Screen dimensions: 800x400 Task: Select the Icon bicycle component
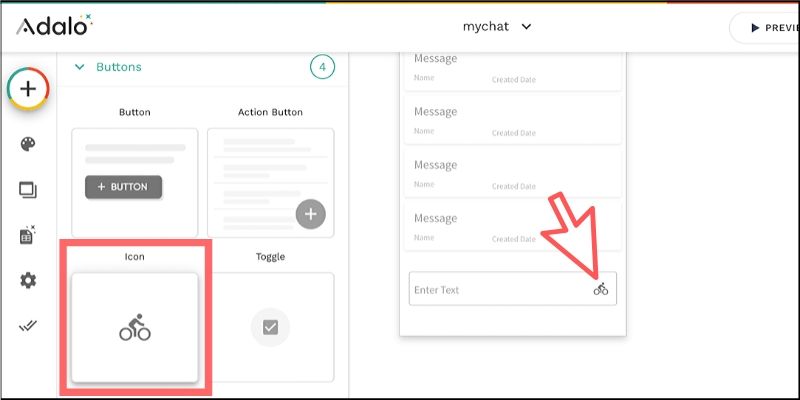pos(135,327)
